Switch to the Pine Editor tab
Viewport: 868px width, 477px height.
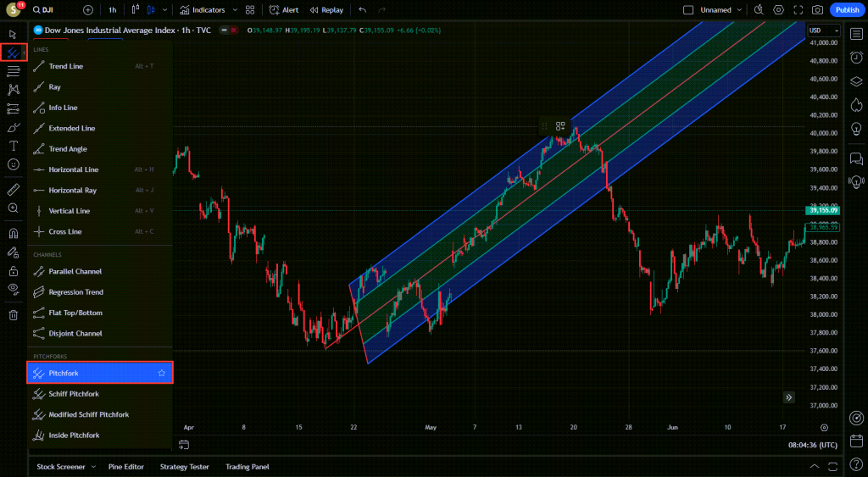(126, 467)
